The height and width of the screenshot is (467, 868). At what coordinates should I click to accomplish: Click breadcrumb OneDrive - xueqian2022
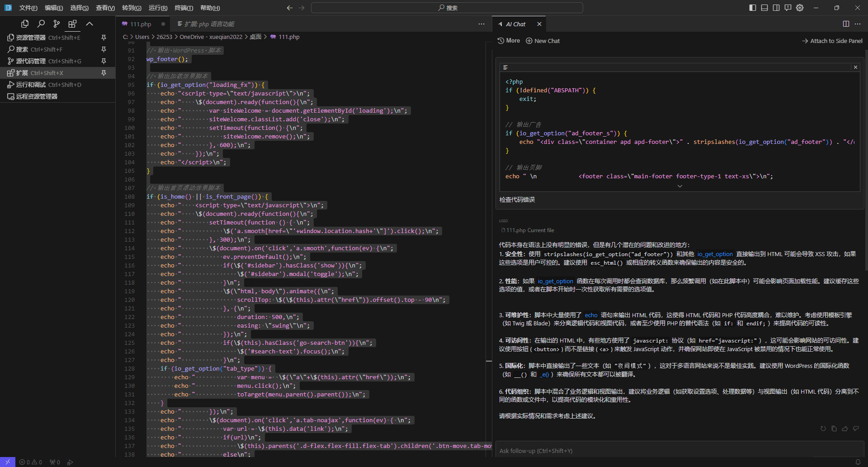click(x=211, y=37)
